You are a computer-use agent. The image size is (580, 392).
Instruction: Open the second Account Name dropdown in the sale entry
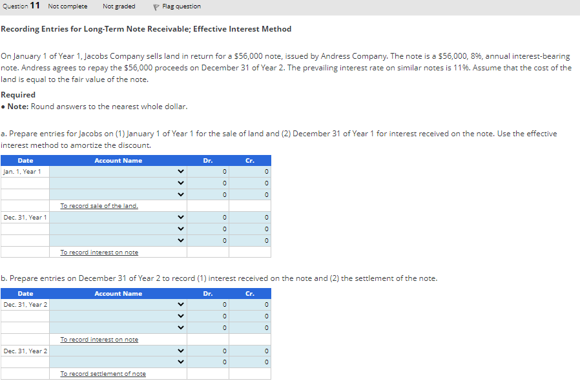click(181, 183)
